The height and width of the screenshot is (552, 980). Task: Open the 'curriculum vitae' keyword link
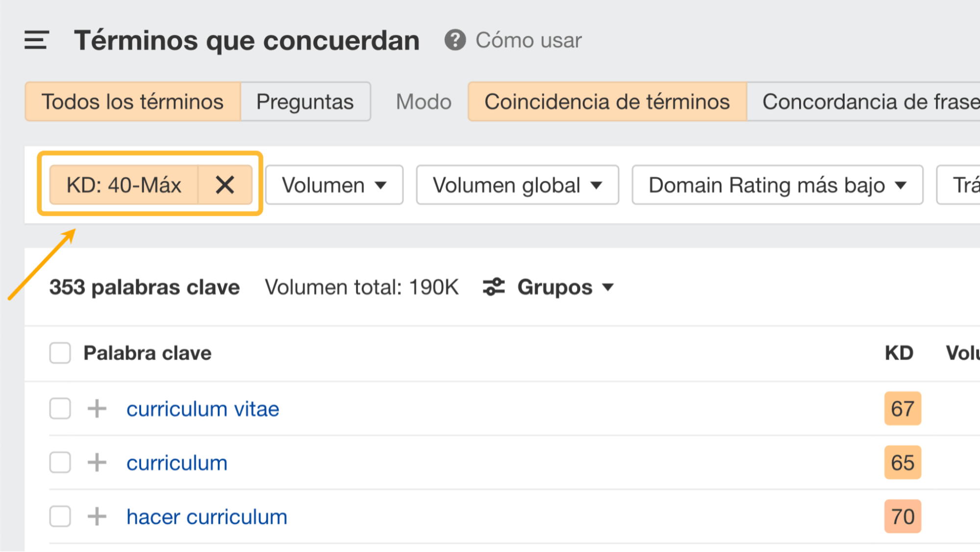click(203, 408)
